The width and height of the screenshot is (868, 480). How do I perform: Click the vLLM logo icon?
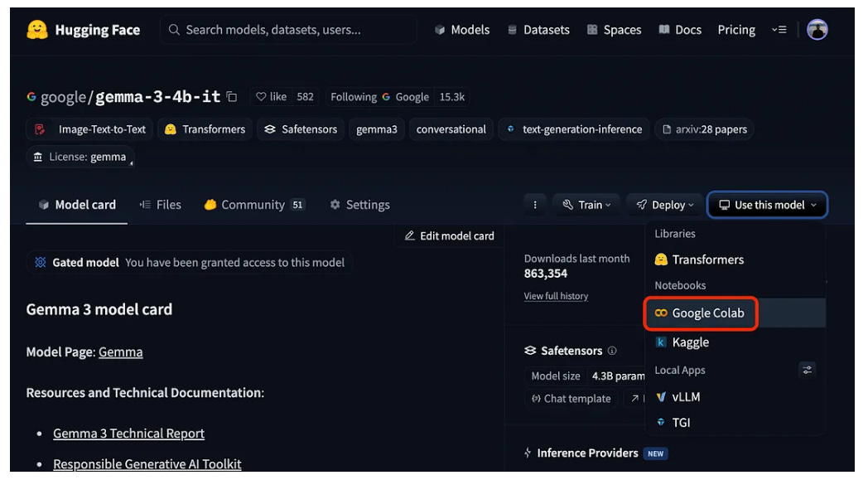pos(660,397)
